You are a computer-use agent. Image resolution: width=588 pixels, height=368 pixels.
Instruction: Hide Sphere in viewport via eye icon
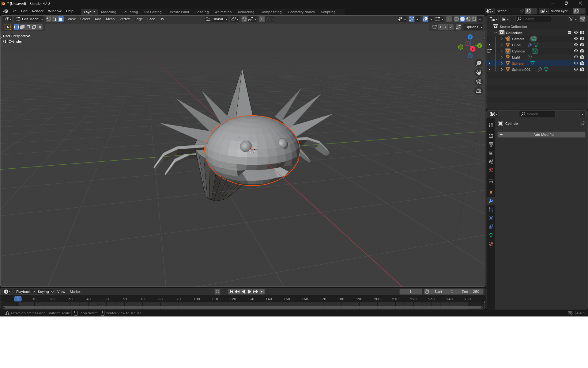[576, 63]
